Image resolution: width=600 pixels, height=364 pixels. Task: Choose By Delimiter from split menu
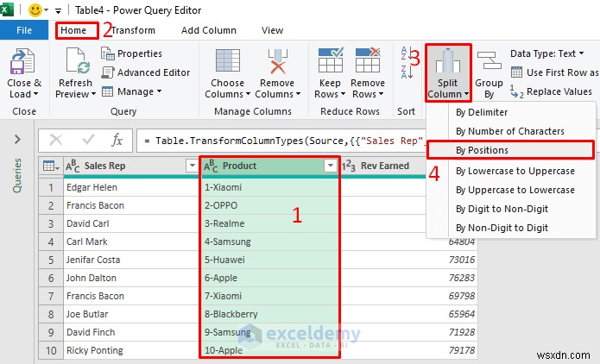[510, 112]
